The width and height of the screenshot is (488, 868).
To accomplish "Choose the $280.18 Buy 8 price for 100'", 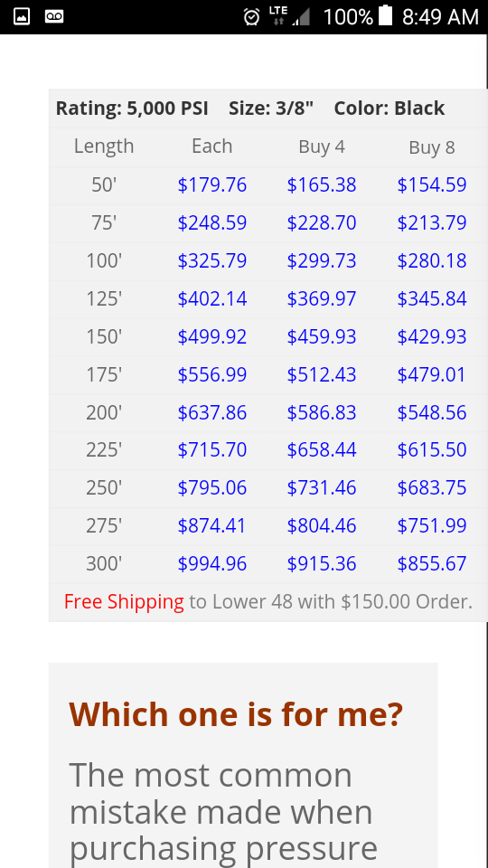I will click(x=432, y=260).
